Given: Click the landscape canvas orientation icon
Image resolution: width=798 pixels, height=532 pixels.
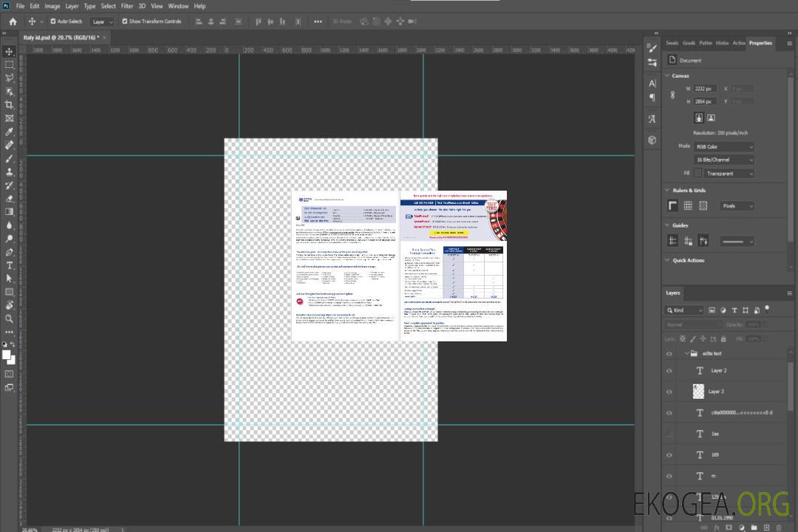Looking at the screenshot, I should point(711,117).
